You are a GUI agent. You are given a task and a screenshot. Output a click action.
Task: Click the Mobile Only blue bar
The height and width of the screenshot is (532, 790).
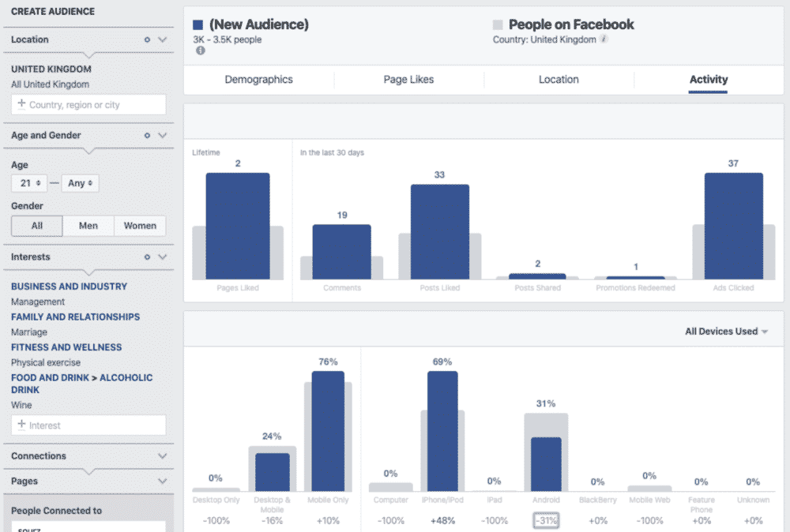[328, 431]
